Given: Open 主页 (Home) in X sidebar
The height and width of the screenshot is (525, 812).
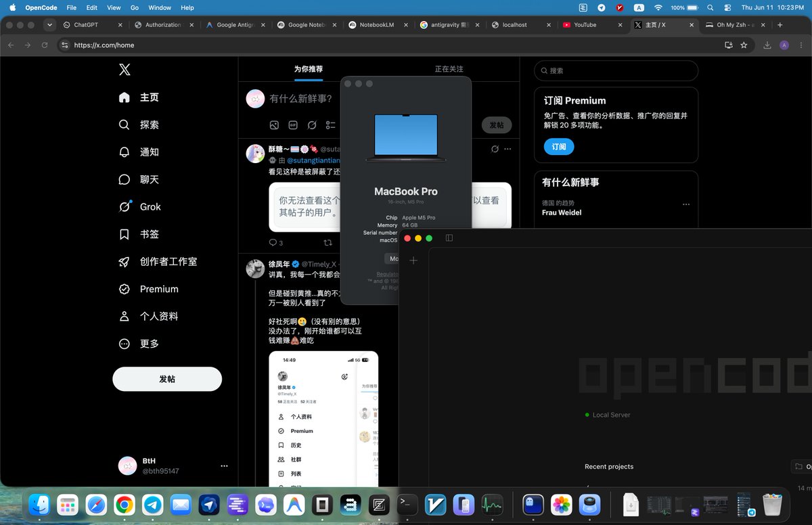Looking at the screenshot, I should tap(139, 97).
